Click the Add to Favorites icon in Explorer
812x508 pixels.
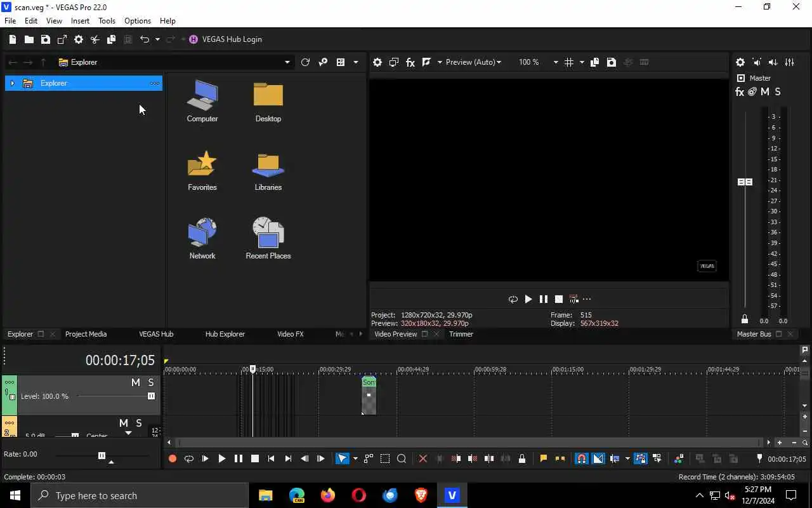click(323, 62)
